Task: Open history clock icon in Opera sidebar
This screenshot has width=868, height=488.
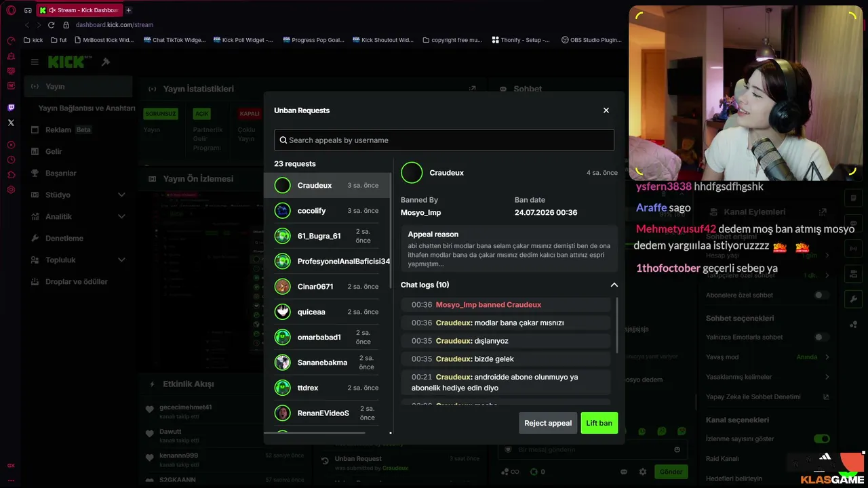Action: pos(11,160)
